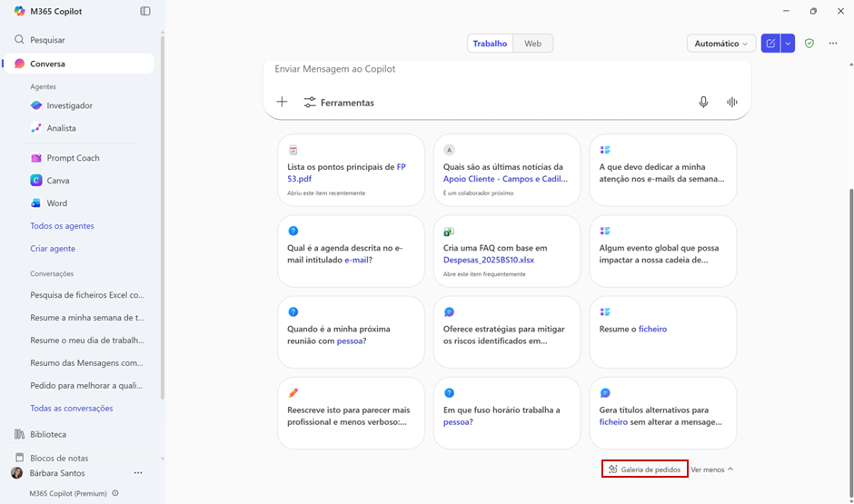Open the Investigador agent
Image resolution: width=854 pixels, height=504 pixels.
pos(69,105)
